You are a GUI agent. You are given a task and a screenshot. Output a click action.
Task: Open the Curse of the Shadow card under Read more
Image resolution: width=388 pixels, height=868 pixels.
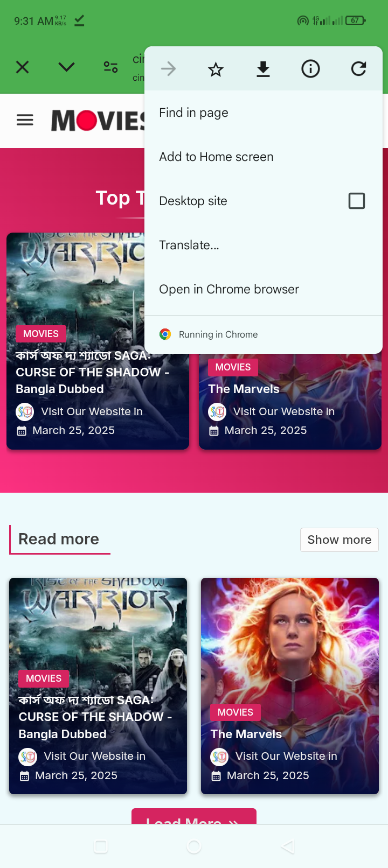[x=98, y=685]
